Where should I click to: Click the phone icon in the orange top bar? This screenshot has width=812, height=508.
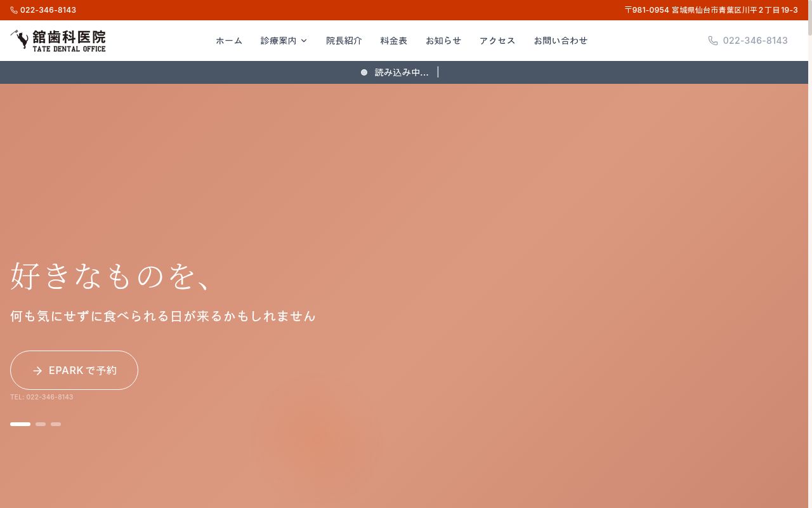pyautogui.click(x=14, y=10)
